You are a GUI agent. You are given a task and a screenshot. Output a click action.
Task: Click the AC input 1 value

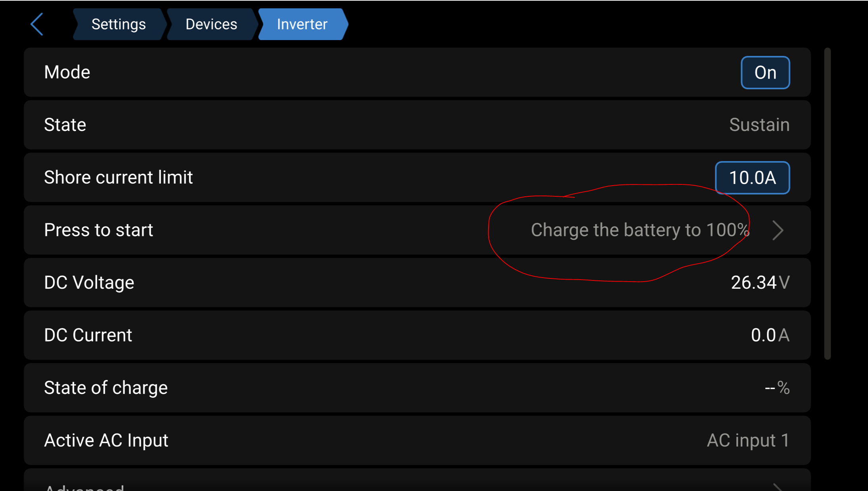point(748,440)
